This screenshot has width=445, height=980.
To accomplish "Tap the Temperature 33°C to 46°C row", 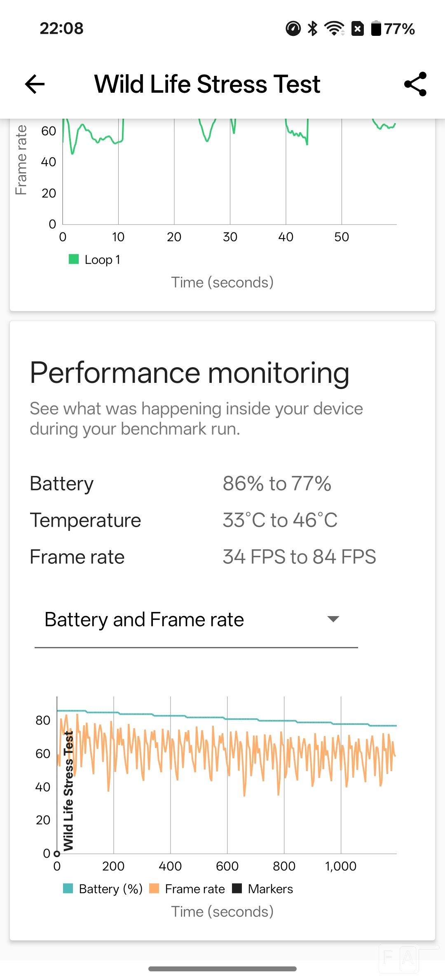I will tap(222, 520).
